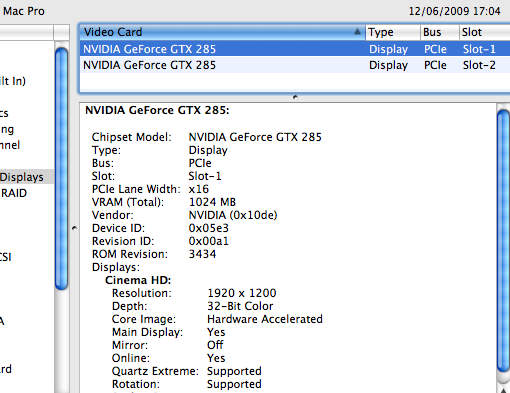The width and height of the screenshot is (510, 393).
Task: Click the Rotation Supported value
Action: pos(234,384)
